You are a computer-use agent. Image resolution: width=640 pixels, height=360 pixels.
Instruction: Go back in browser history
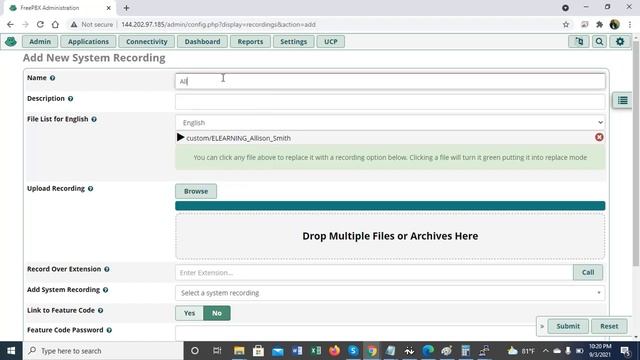point(10,24)
